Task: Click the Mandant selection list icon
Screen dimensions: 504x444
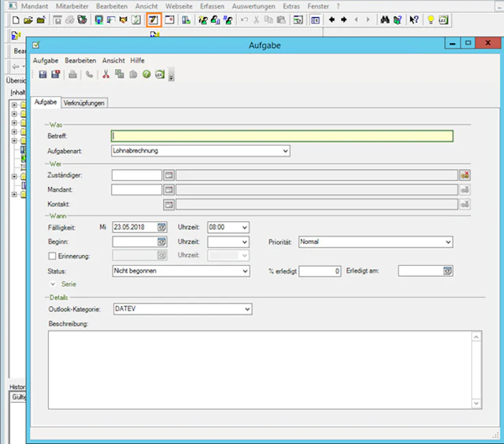Action: [168, 190]
